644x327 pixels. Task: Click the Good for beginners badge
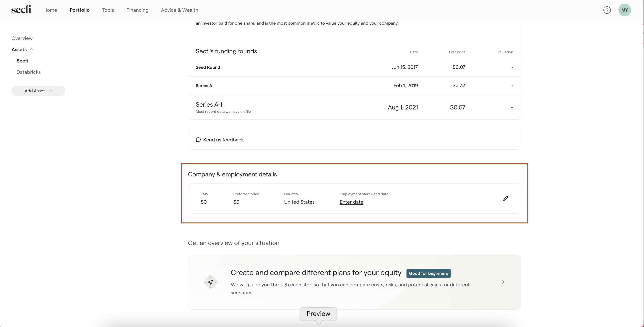[x=428, y=273]
